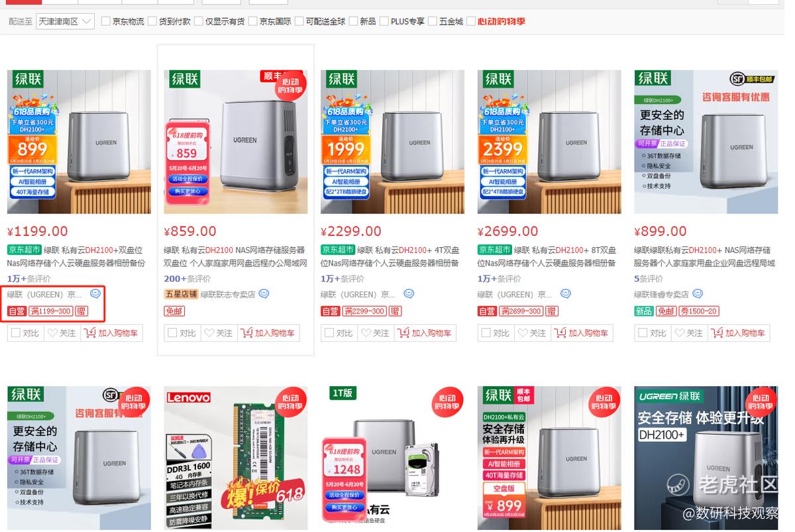Enable the 京东物流 filter checkbox
795x532 pixels.
pos(106,21)
